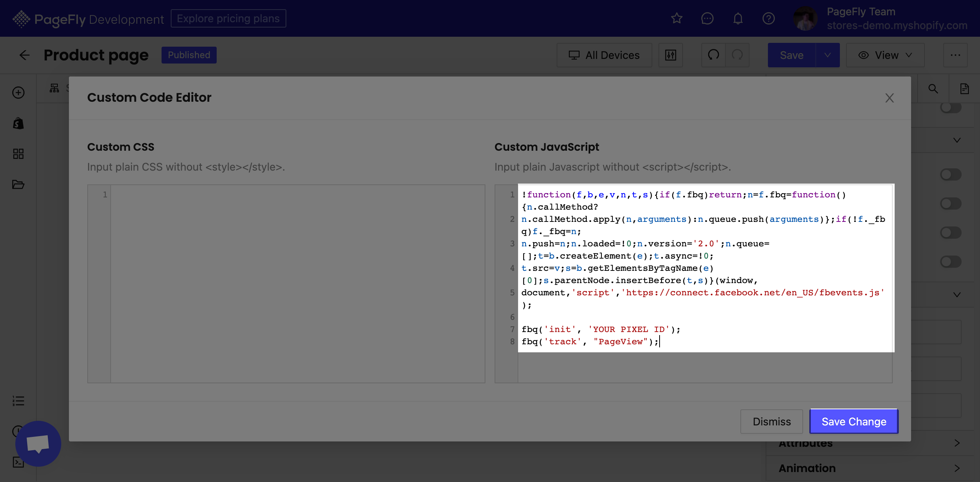Click the star favorites icon
This screenshot has width=980, height=482.
click(x=676, y=18)
